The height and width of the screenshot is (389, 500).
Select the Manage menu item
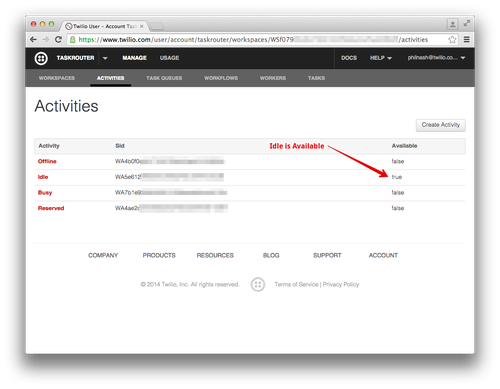(134, 58)
